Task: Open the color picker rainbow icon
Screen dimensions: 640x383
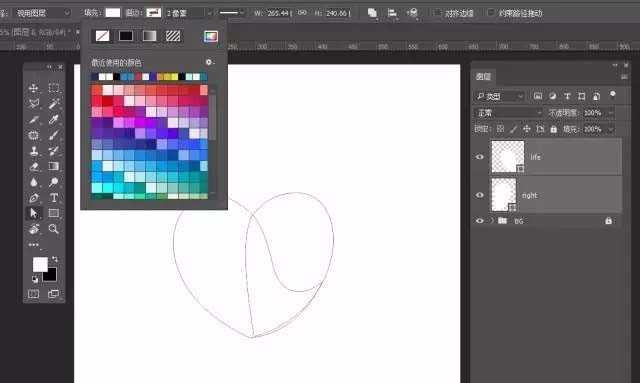Action: (211, 36)
